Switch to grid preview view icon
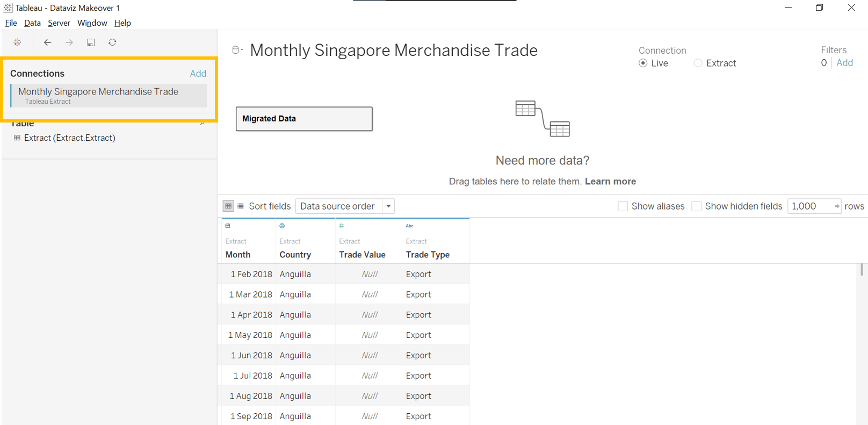The image size is (868, 425). point(228,206)
